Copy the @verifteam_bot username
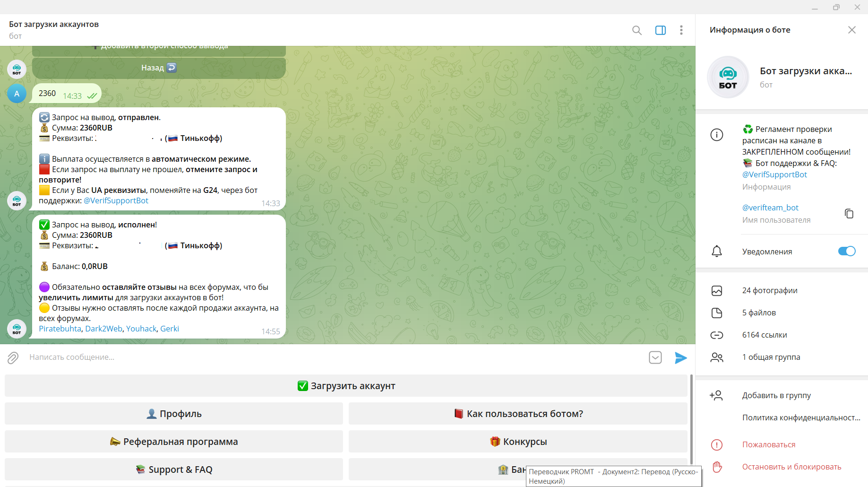The height and width of the screenshot is (487, 868). [849, 214]
